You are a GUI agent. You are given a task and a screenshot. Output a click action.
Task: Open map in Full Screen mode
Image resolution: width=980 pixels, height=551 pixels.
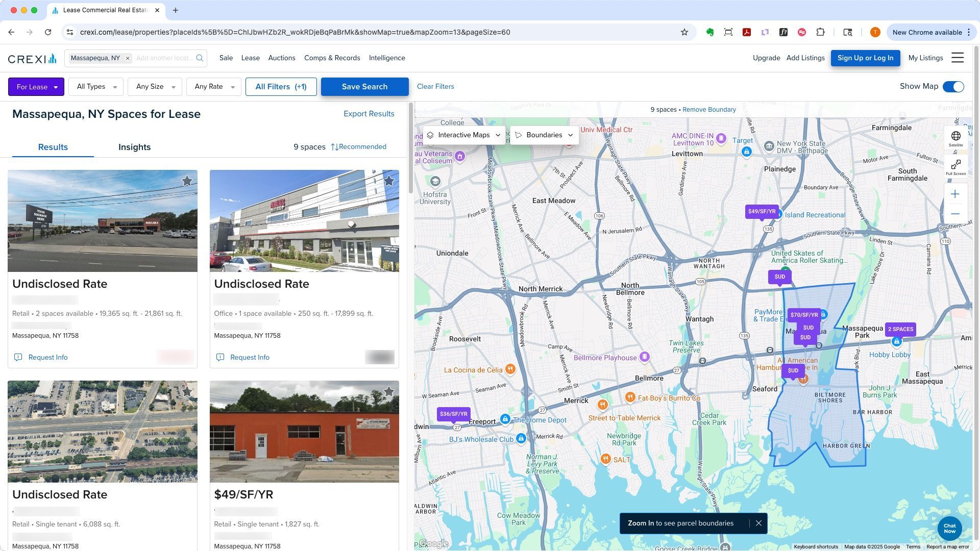pyautogui.click(x=955, y=166)
